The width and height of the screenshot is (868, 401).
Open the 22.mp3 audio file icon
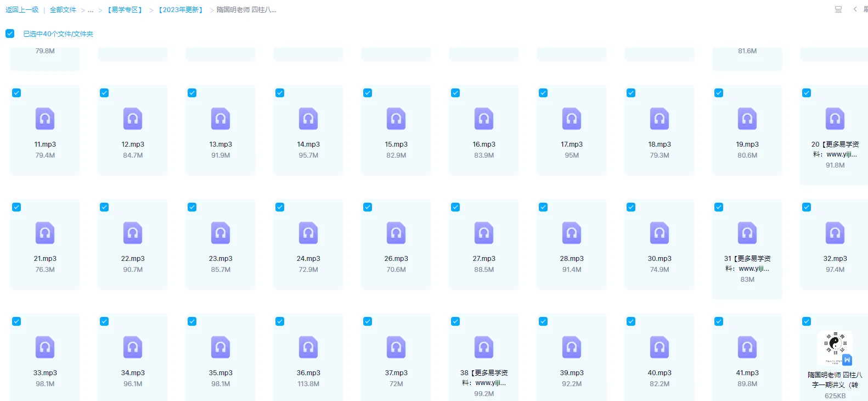tap(133, 233)
